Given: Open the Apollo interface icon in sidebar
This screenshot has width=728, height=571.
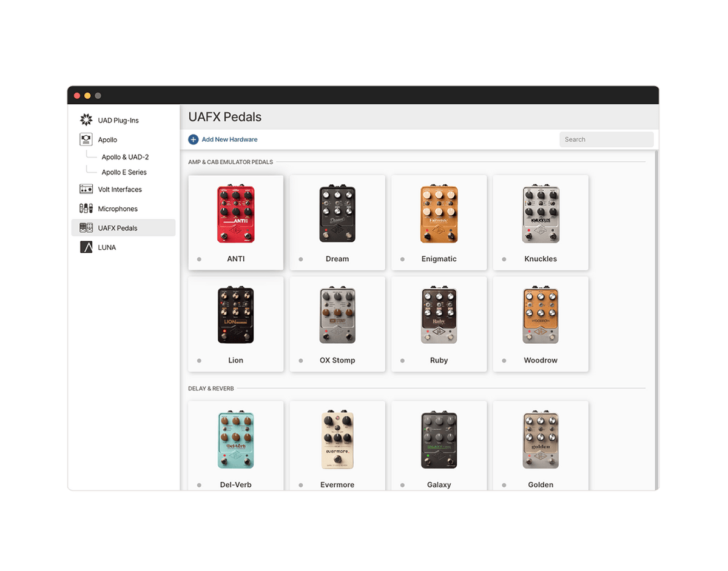Looking at the screenshot, I should 87,139.
